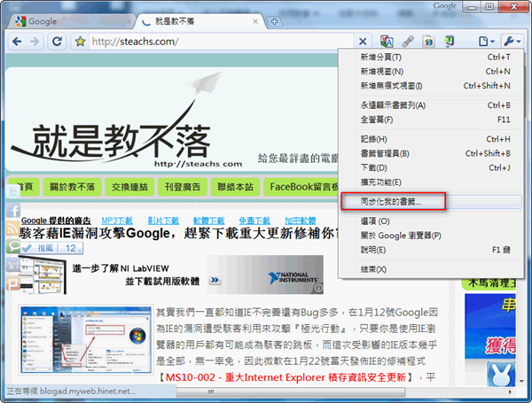Open the 軟體下載 ad link
Screen dimensions: 532x403
tap(208, 221)
